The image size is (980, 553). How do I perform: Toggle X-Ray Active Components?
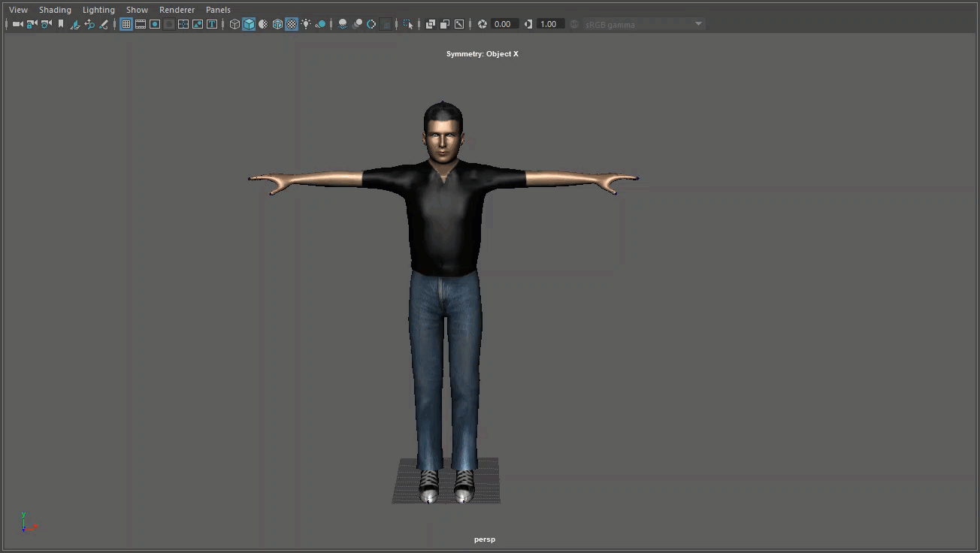pyautogui.click(x=445, y=24)
